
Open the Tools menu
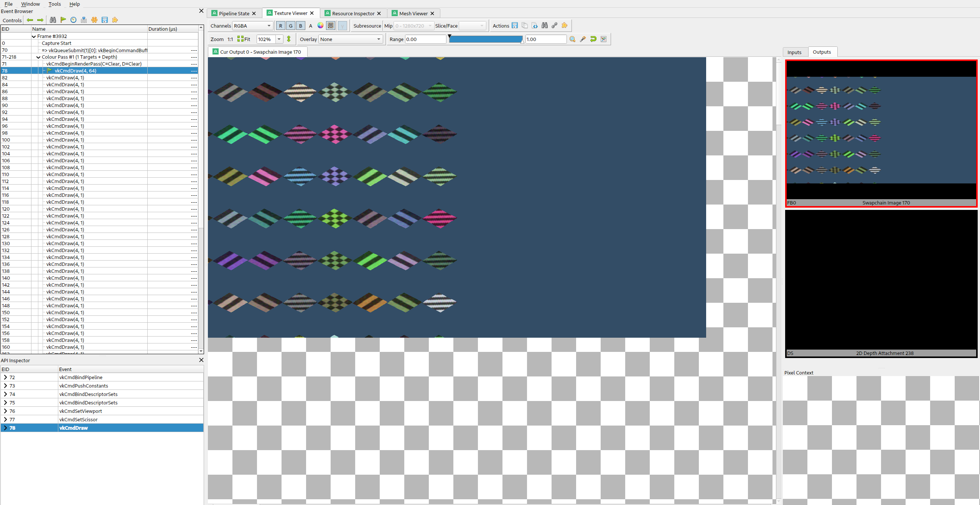pos(54,4)
